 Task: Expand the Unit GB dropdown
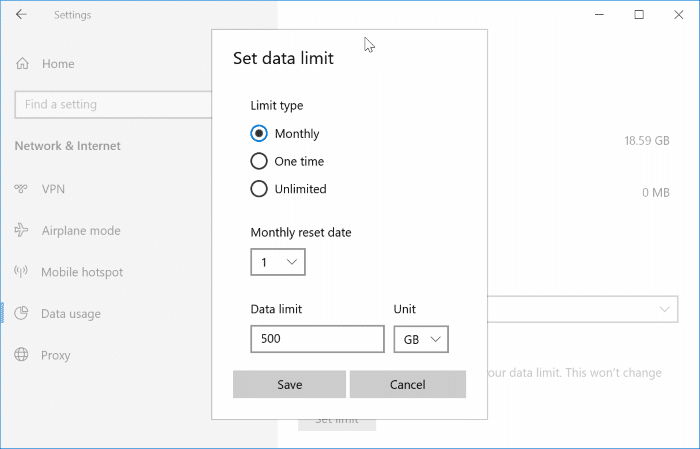(x=421, y=340)
